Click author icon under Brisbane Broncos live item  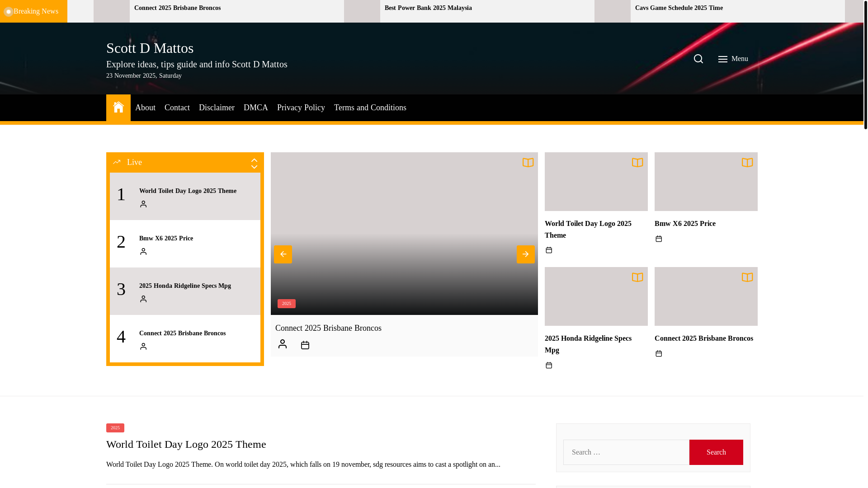143,347
